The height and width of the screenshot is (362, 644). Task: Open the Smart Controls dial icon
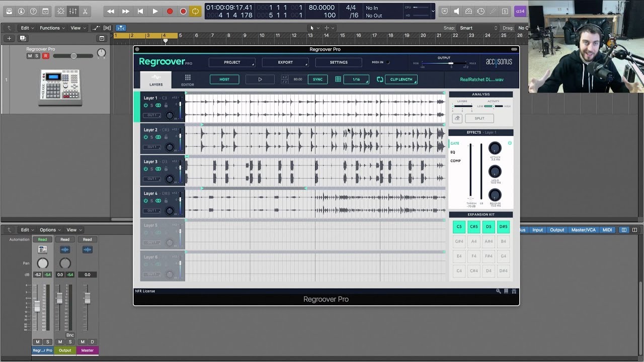pyautogui.click(x=61, y=11)
